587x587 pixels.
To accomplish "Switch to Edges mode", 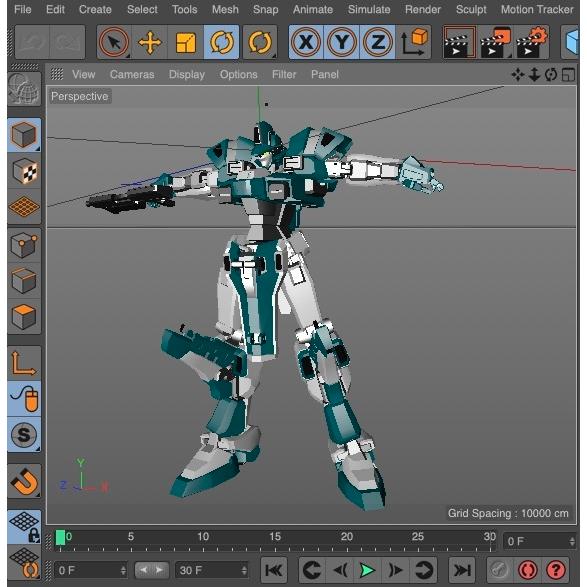I will click(24, 280).
